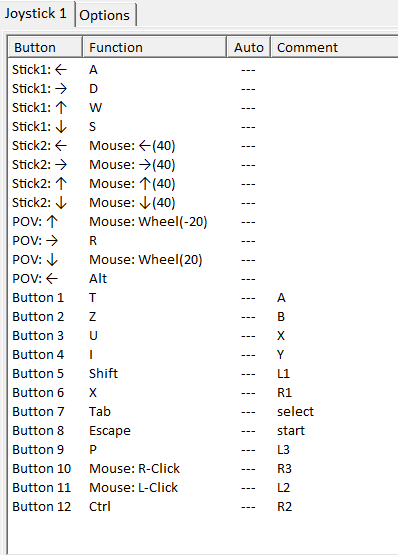Select Stick2 right Mouse(40) row
Image resolution: width=398 pixels, height=555 pixels.
point(203,165)
